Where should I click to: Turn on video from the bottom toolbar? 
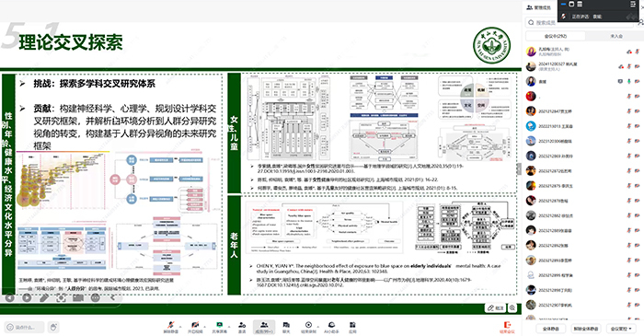pos(195,327)
